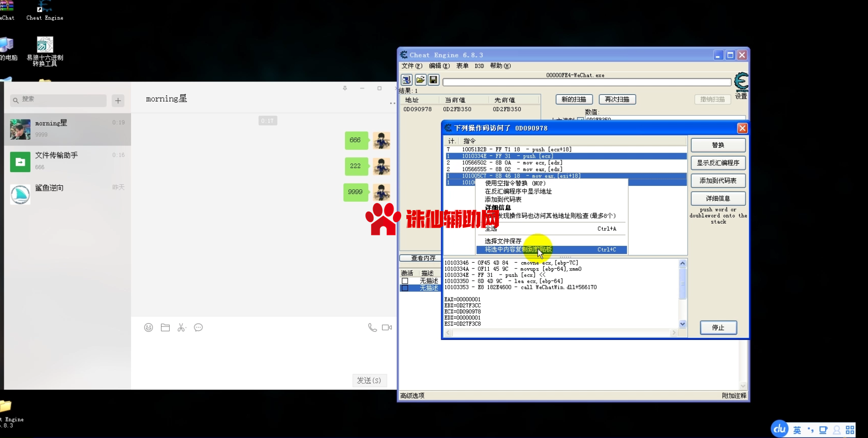The image size is (868, 438).
Task: Click the plus icon next to WeChat search
Action: 118,101
